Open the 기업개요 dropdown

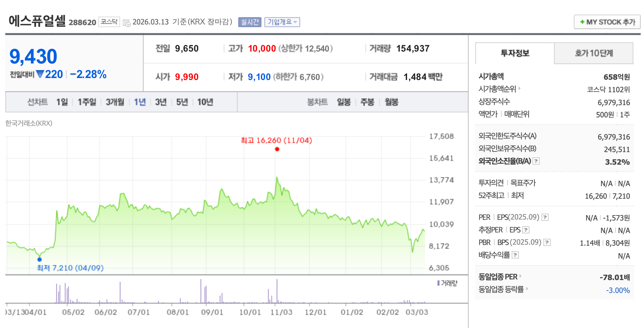282,22
